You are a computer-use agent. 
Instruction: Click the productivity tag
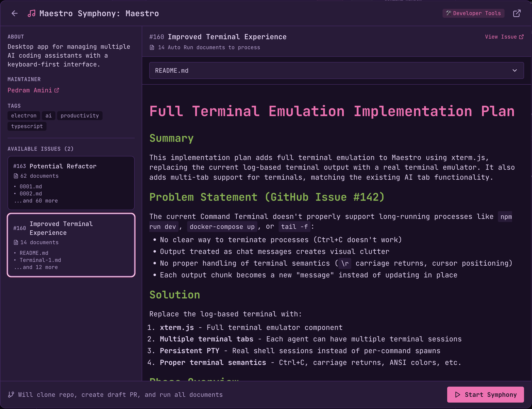(x=80, y=116)
